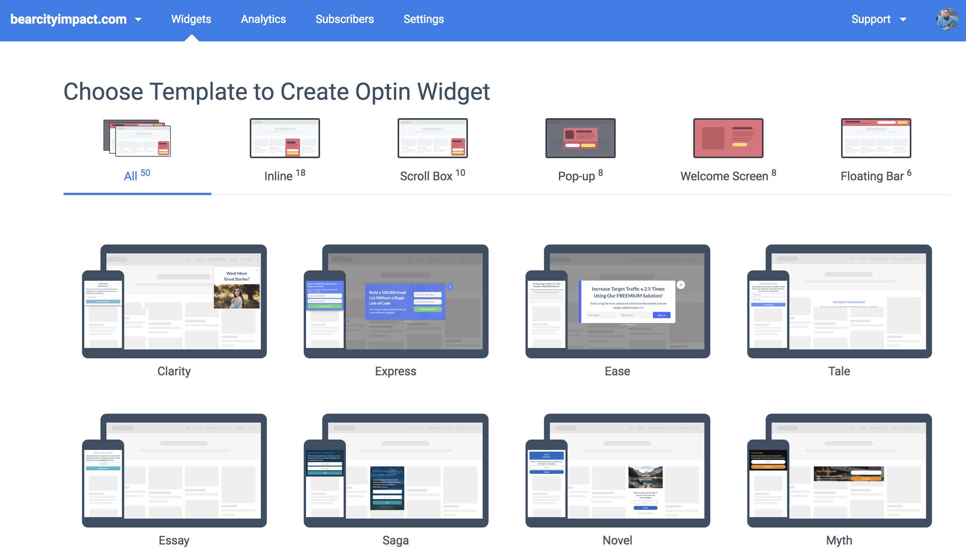Viewport: 966px width, 560px height.
Task: Choose the Clarity template thumbnail
Action: point(174,301)
